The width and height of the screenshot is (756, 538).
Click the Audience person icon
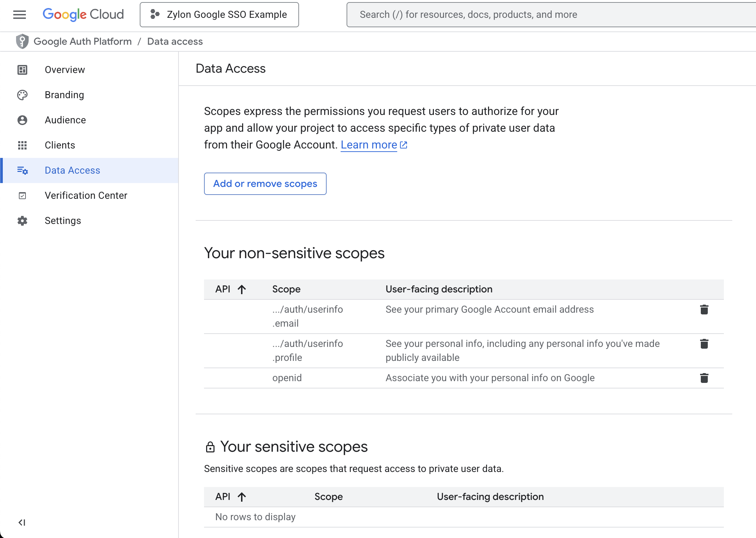point(22,120)
